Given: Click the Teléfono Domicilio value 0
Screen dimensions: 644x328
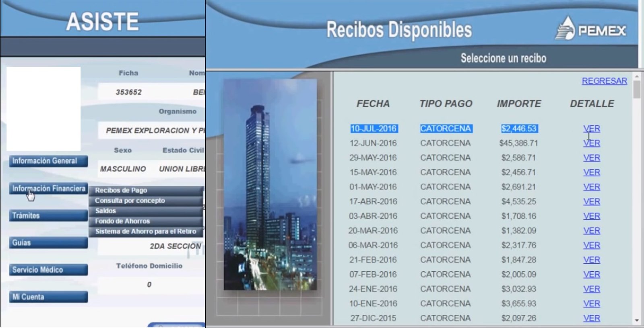Looking at the screenshot, I should [149, 285].
